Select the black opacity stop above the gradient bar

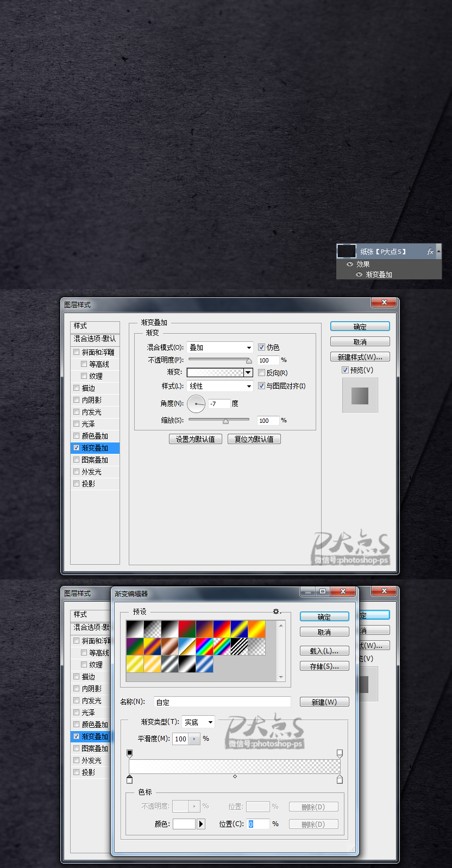coord(129,754)
